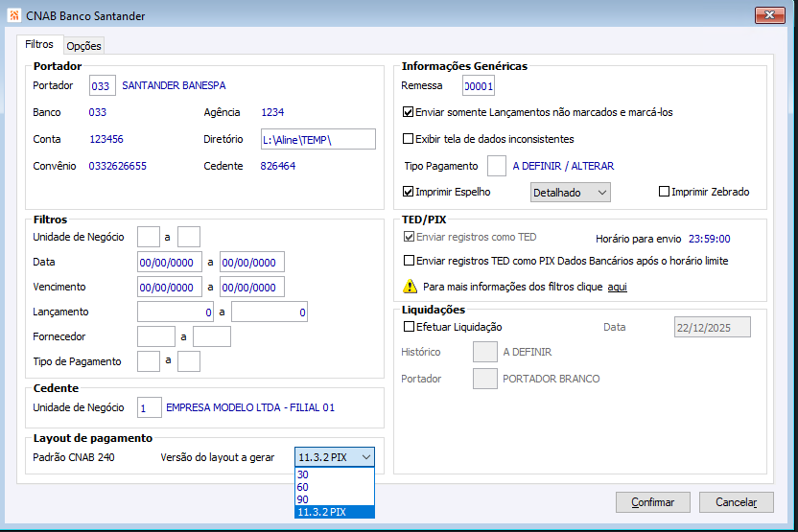Image resolution: width=798 pixels, height=532 pixels.
Task: Enable Exibir tela de dados inconsistentes
Action: pyautogui.click(x=408, y=138)
